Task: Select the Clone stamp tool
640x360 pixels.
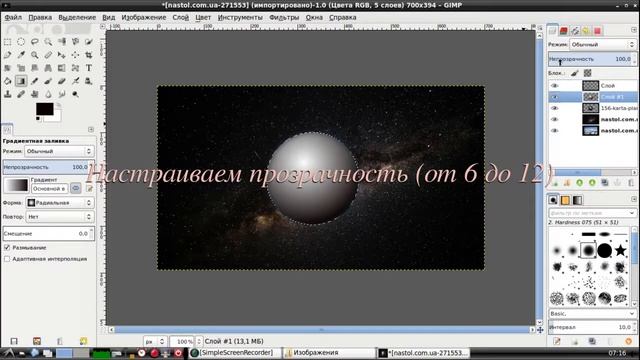Action: (8, 94)
